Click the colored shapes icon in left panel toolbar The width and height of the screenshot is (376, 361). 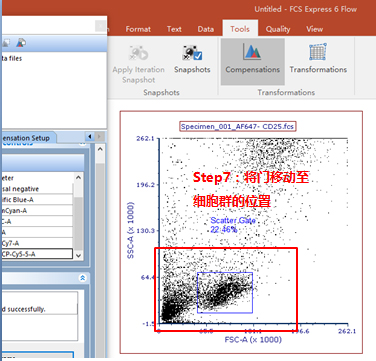[21, 43]
